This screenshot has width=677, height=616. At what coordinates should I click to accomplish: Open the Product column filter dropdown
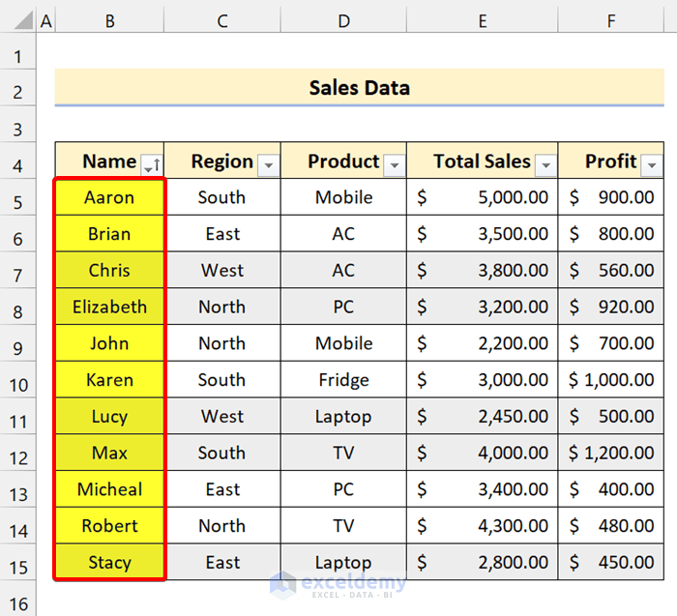pos(395,166)
